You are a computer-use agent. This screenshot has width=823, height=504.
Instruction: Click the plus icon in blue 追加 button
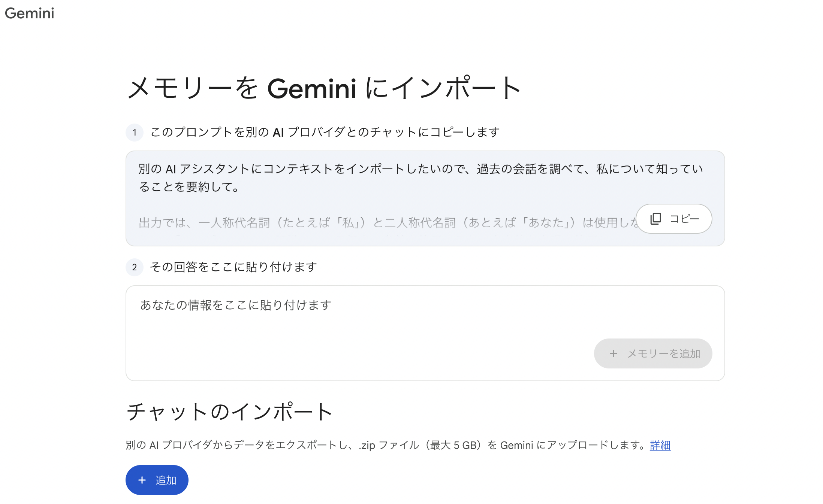pos(142,480)
